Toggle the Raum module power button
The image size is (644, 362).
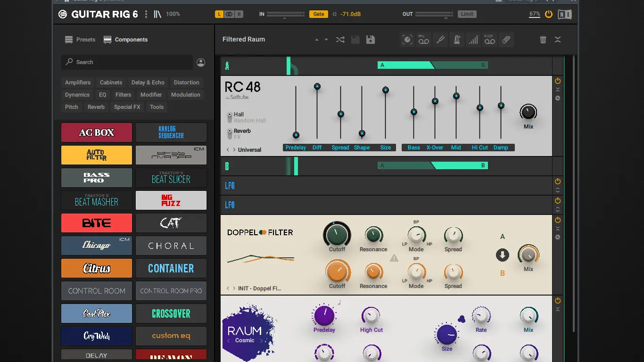tap(558, 301)
